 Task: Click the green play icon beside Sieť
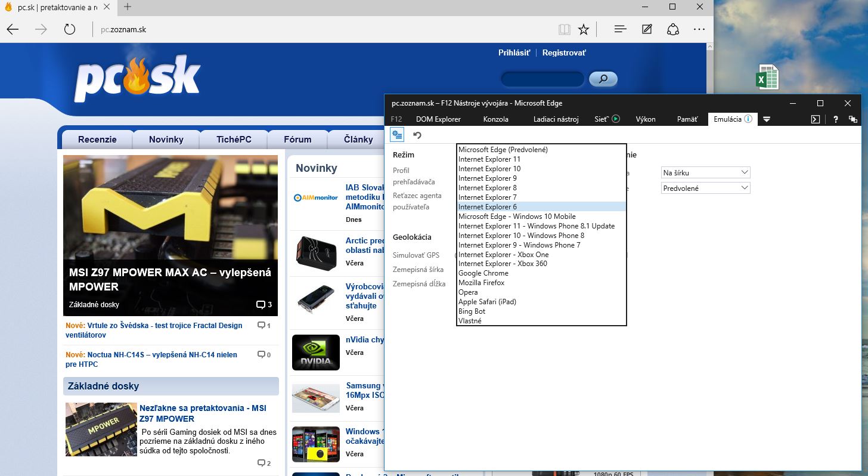(x=616, y=119)
